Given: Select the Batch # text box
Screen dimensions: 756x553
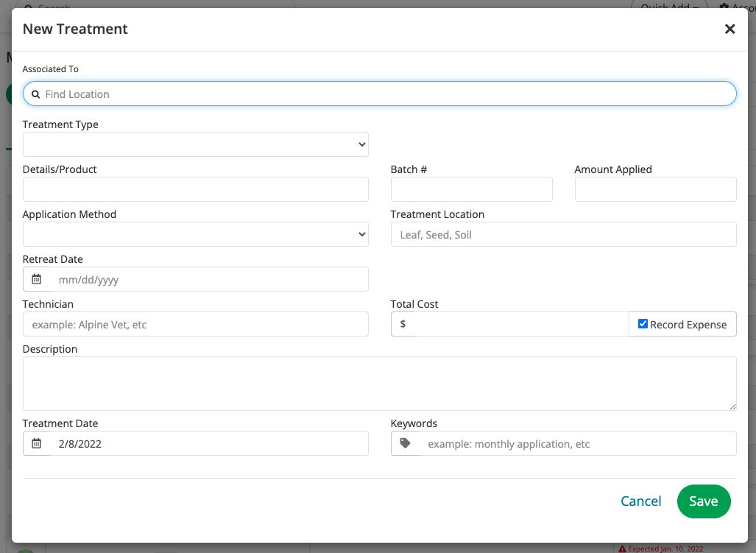Looking at the screenshot, I should tap(471, 189).
